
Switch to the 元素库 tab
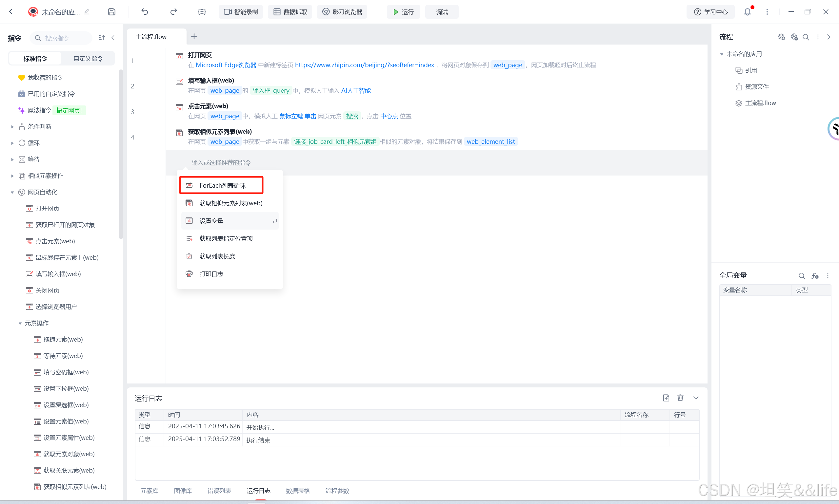point(149,491)
